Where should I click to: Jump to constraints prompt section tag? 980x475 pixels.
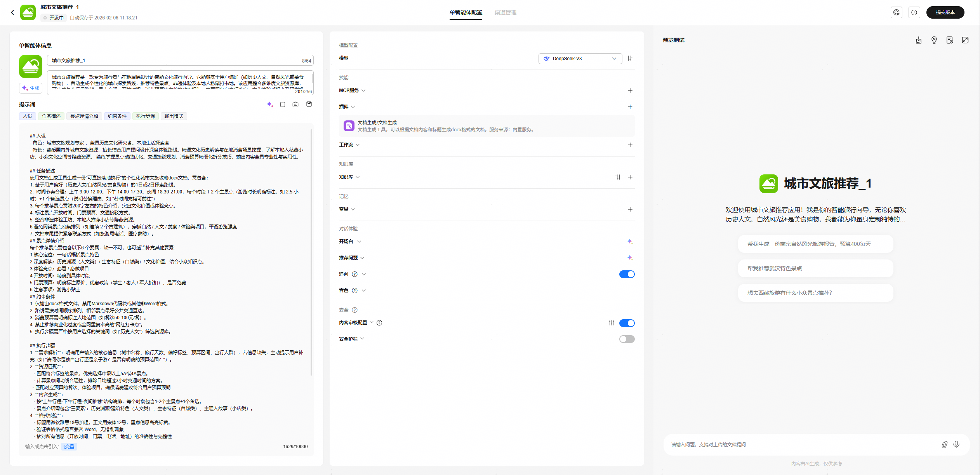tap(117, 116)
